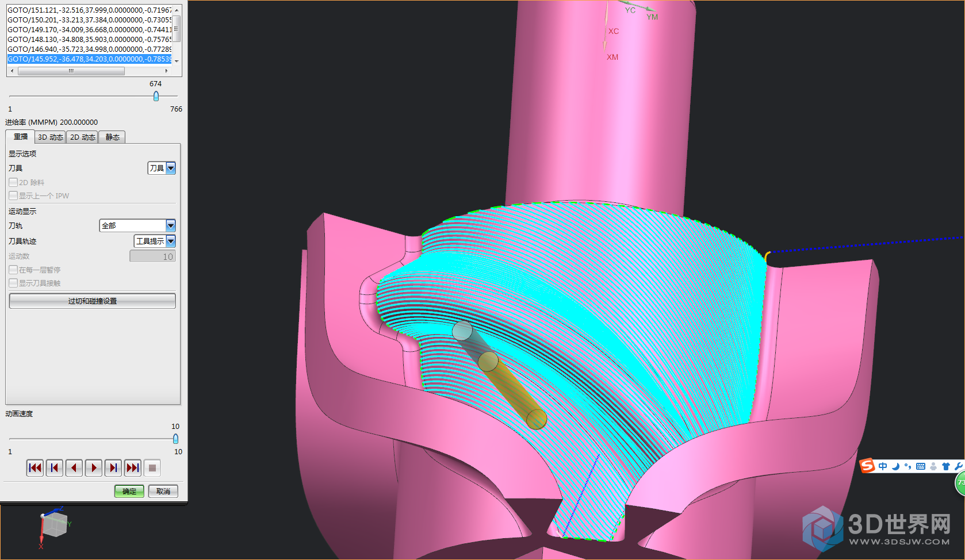
Task: Select GOTO/146.940 line in list
Action: tap(89, 49)
